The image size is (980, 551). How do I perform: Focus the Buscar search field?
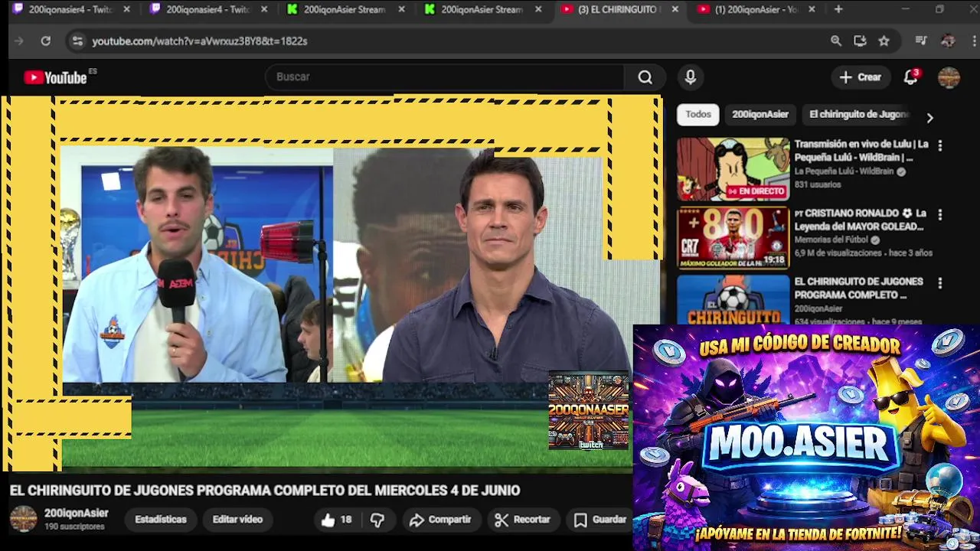(x=446, y=77)
